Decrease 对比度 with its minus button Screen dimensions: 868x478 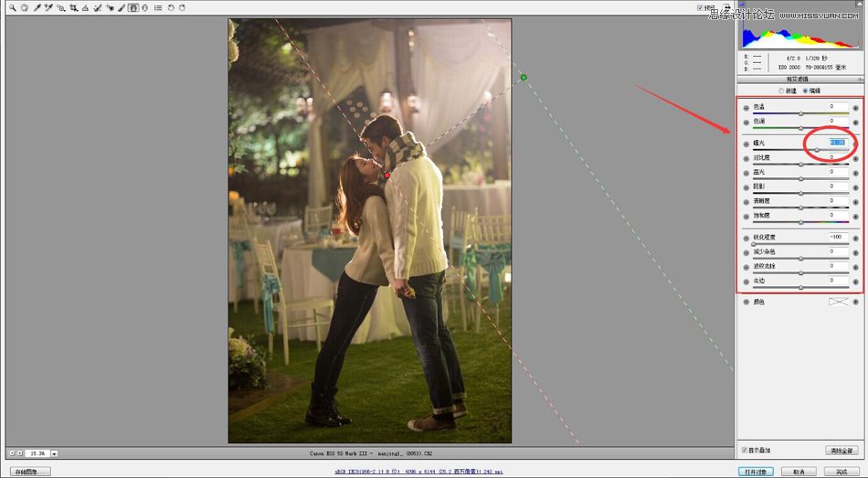point(746,158)
